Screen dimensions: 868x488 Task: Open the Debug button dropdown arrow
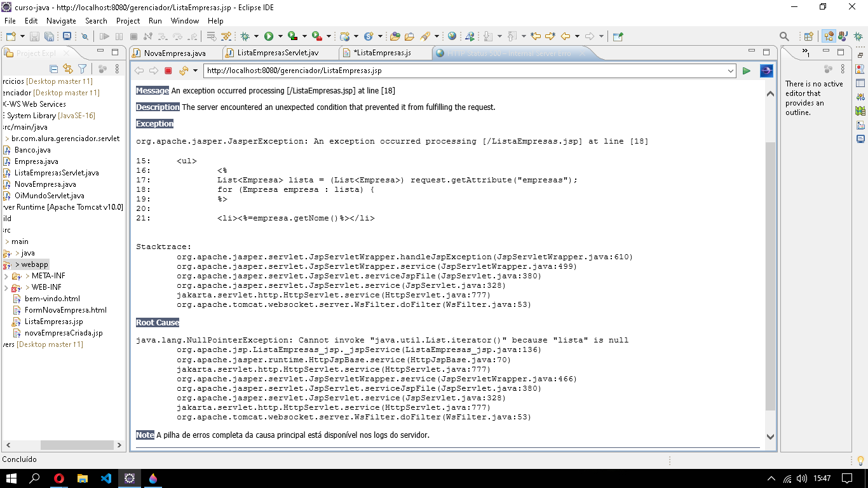click(256, 37)
